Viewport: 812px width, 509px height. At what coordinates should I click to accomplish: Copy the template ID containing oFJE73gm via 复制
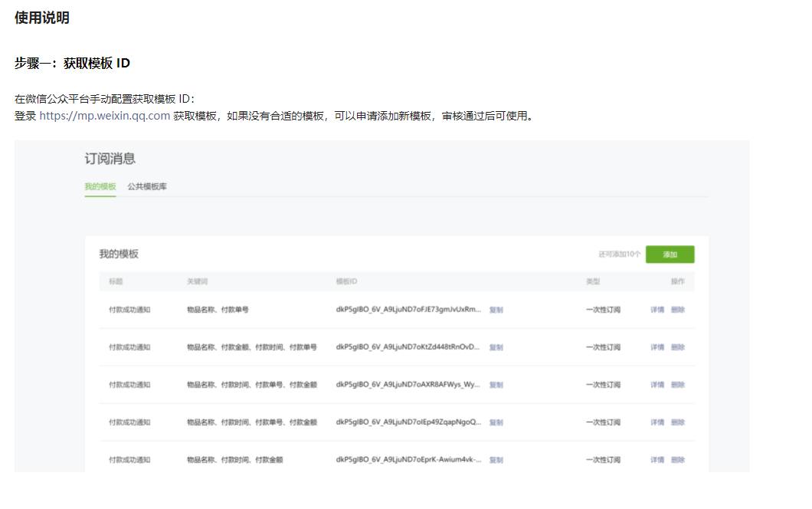click(496, 310)
